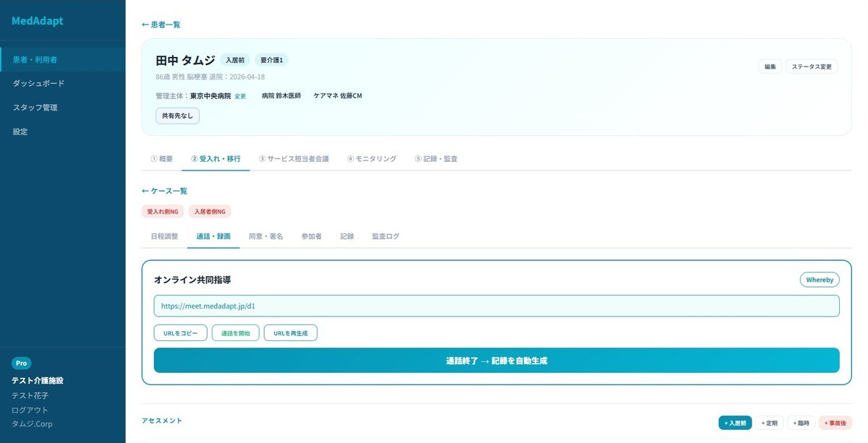Click the 入居前 status badge
Image resolution: width=868 pixels, height=443 pixels.
point(235,60)
